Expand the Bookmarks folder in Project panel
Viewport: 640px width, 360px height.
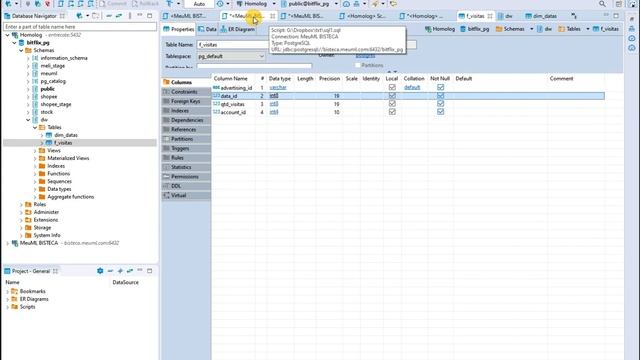(x=7, y=291)
